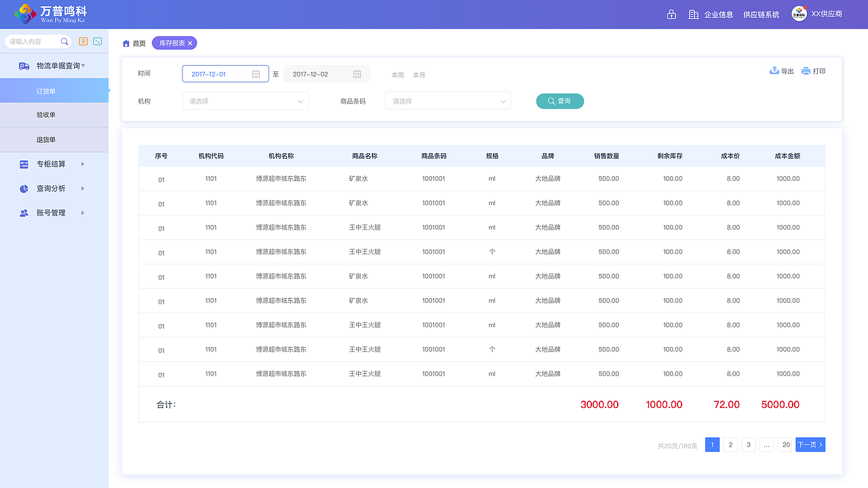Image resolution: width=868 pixels, height=488 pixels.
Task: Click the 打印 label
Action: coord(819,71)
